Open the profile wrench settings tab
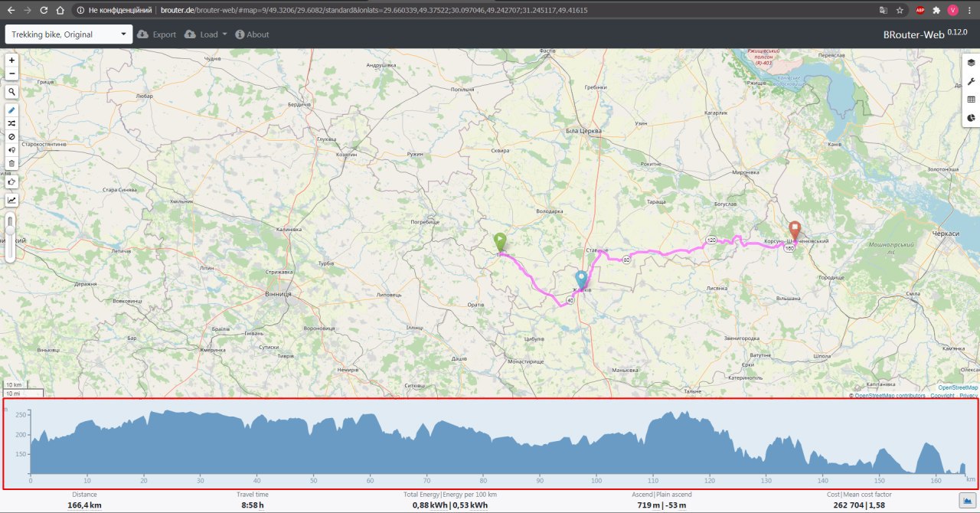980x513 pixels. coord(971,81)
